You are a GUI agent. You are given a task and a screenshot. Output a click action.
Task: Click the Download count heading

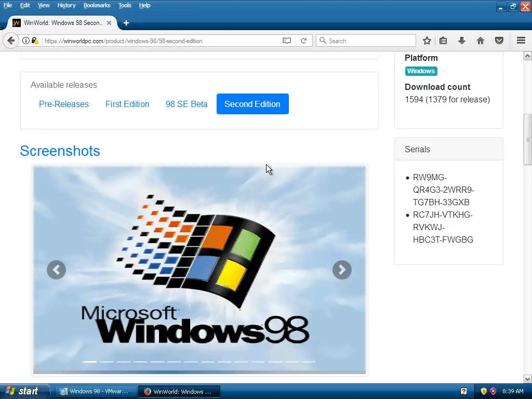(x=437, y=87)
